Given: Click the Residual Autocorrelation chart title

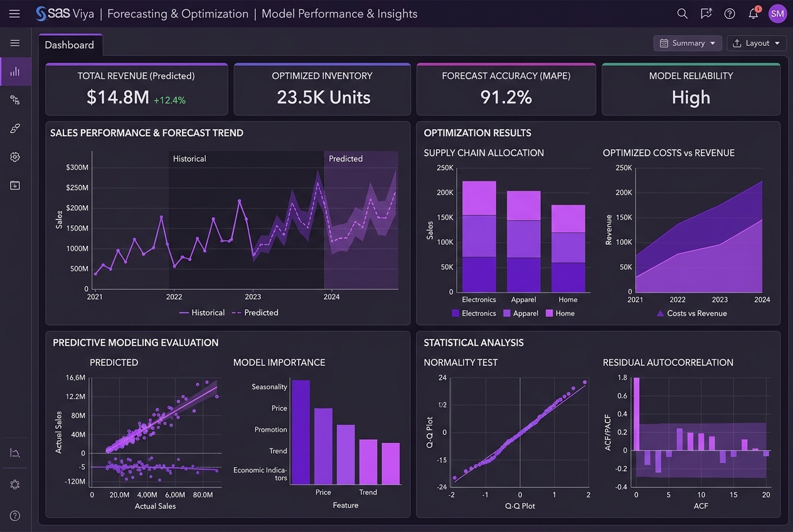Looking at the screenshot, I should click(668, 362).
